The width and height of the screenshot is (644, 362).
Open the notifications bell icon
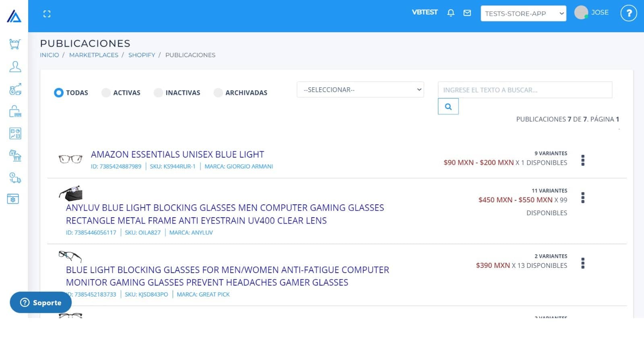coord(451,13)
